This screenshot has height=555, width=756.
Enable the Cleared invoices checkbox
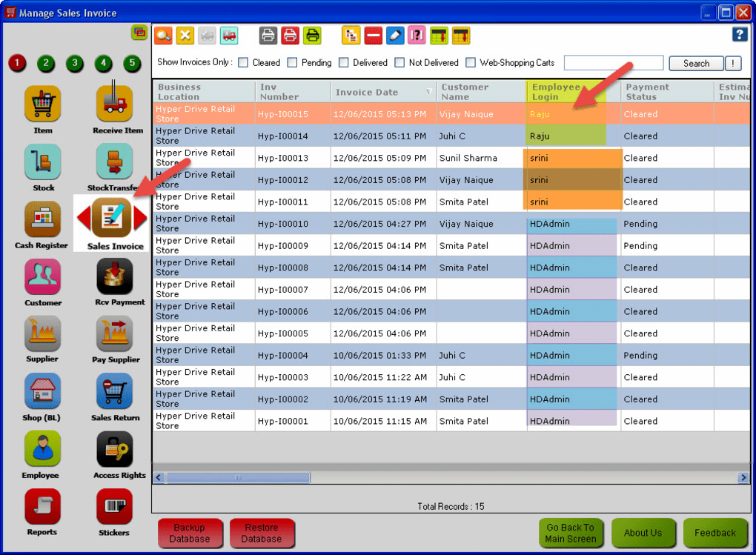[243, 63]
